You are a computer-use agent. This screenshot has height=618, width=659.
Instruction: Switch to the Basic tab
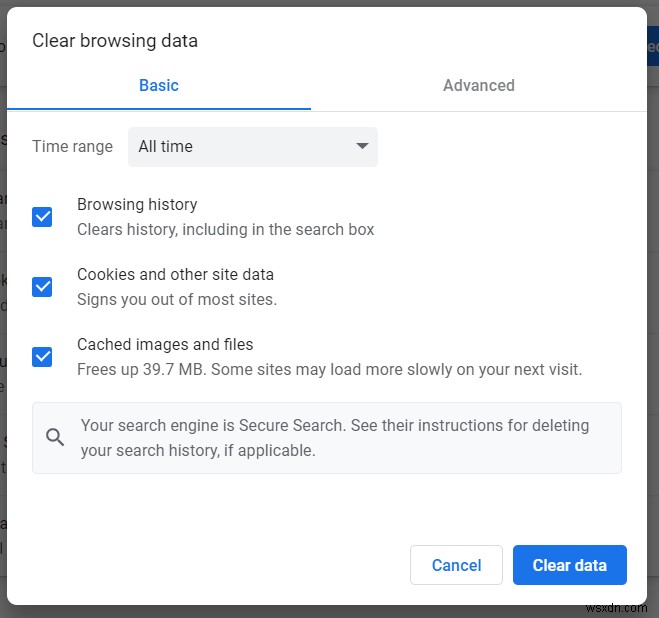[x=159, y=86]
